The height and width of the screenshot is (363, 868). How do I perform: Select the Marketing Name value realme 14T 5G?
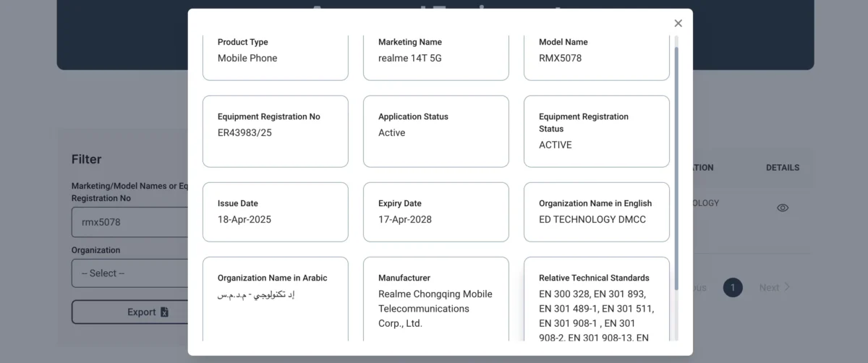pos(409,58)
